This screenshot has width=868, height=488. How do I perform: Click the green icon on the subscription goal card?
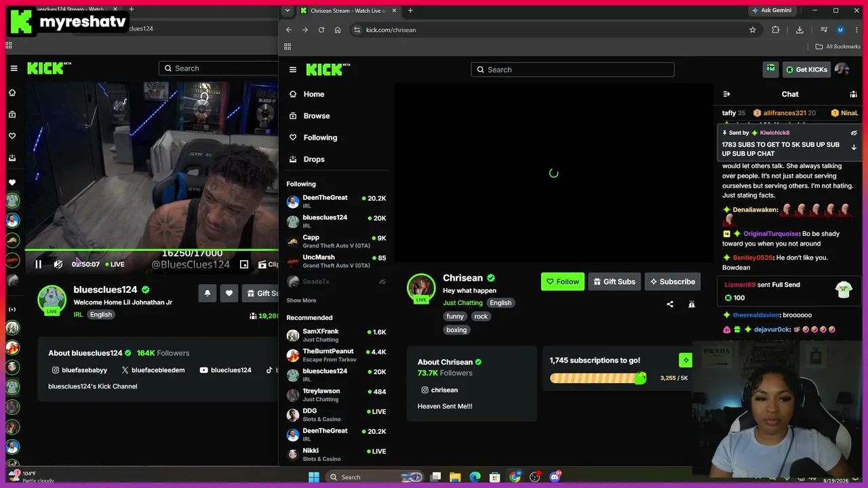[x=686, y=360]
